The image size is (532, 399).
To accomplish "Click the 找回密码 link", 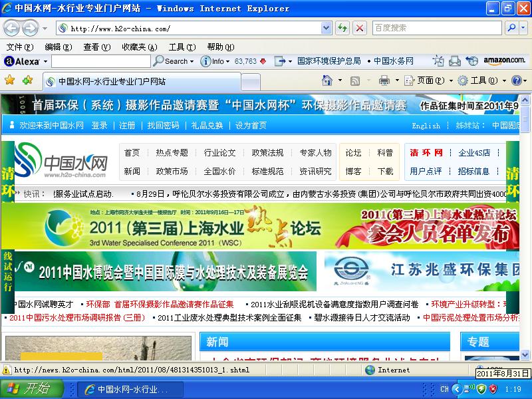I will (x=163, y=126).
